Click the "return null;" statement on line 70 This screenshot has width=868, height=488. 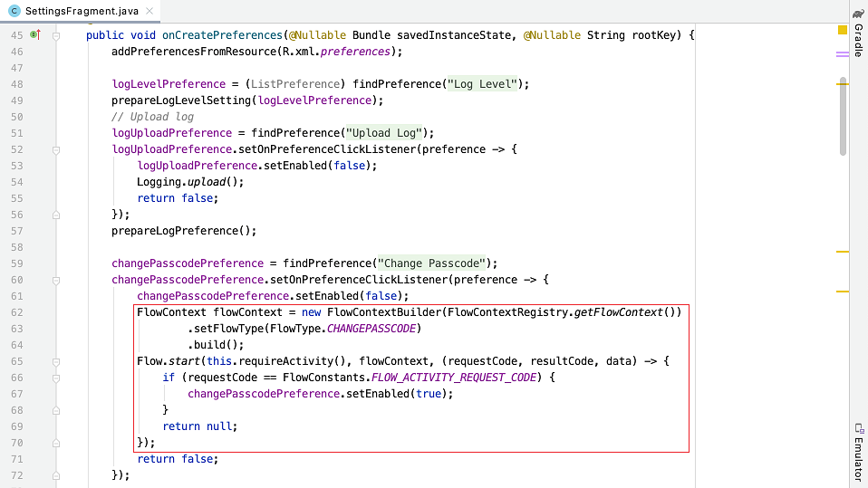[x=200, y=426]
